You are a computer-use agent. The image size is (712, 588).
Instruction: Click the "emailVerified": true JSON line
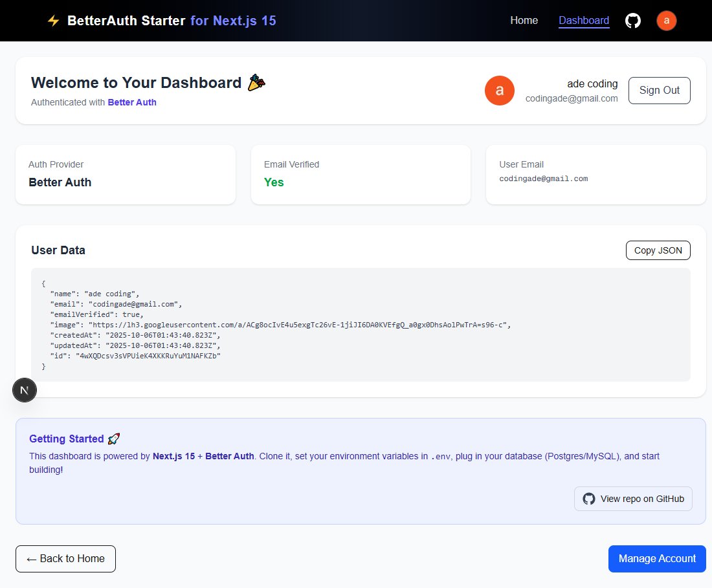96,314
